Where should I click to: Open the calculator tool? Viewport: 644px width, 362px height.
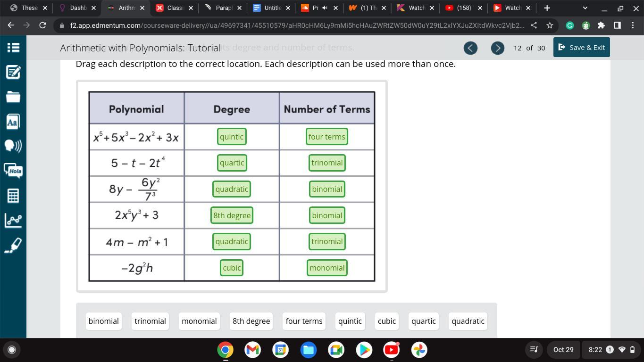coord(13,196)
